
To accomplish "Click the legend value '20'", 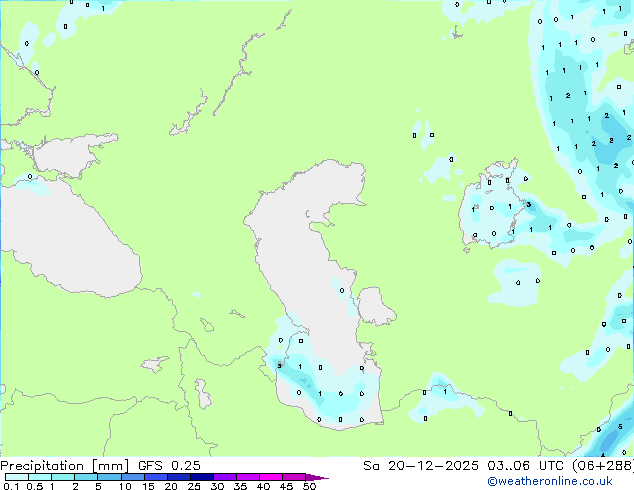I will (x=171, y=486).
